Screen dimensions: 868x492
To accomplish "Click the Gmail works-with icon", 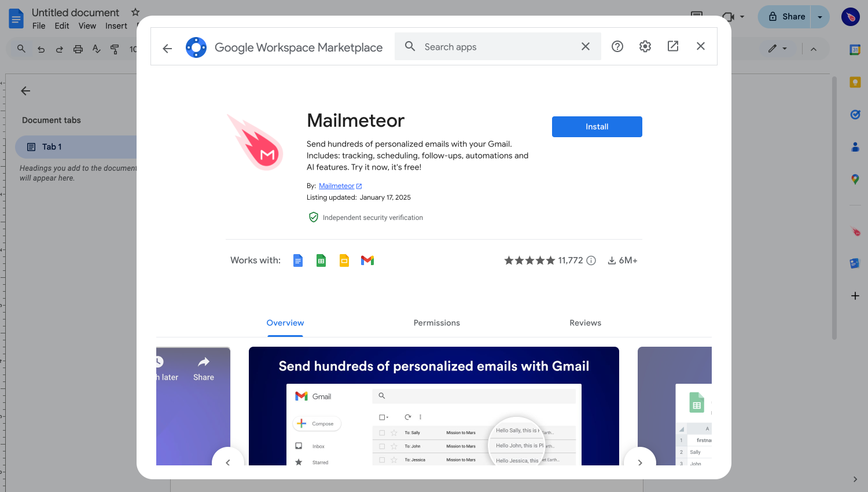I will pyautogui.click(x=367, y=260).
